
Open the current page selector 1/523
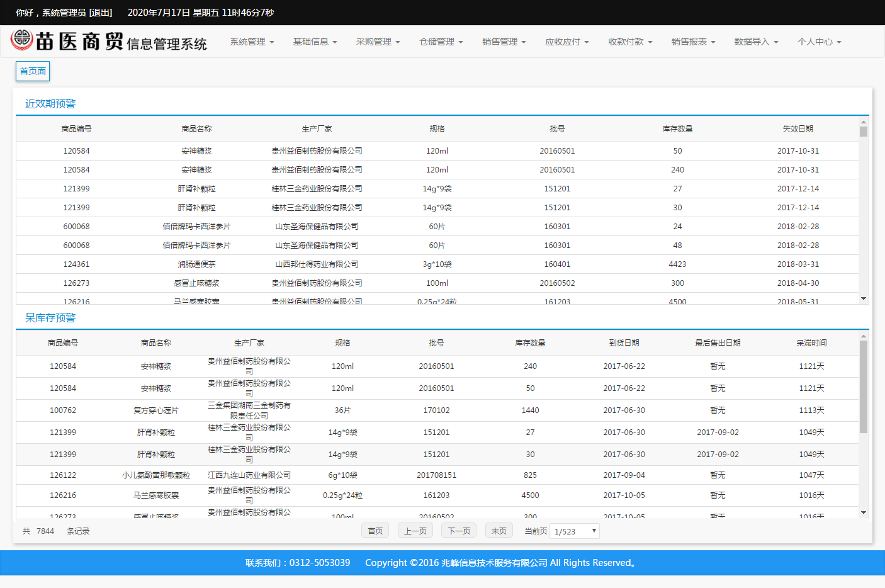574,531
